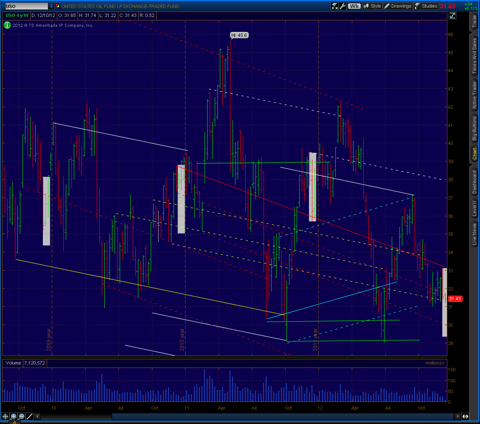The height and width of the screenshot is (424, 480).
Task: Open the Drawings dropdown menu
Action: 398,6
